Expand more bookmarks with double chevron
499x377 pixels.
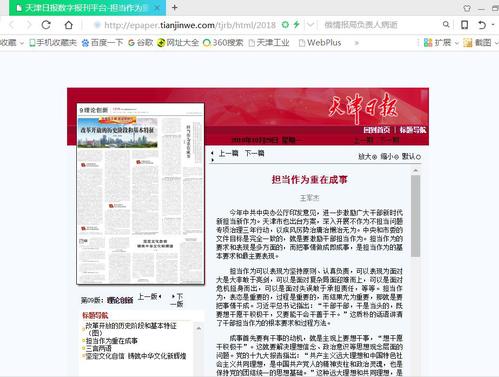pos(357,43)
